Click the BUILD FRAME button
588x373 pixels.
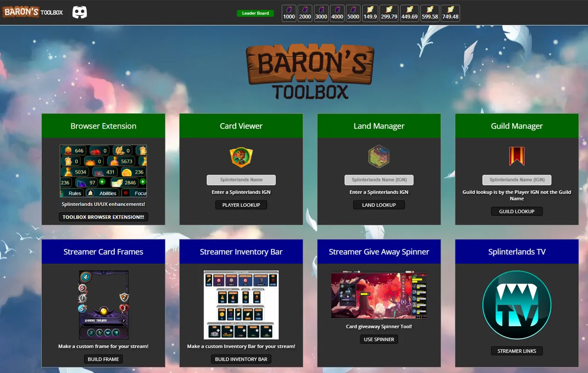pos(103,359)
